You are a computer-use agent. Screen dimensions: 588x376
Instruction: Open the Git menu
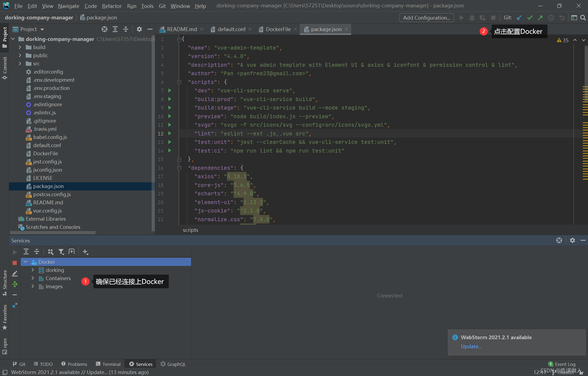click(162, 6)
